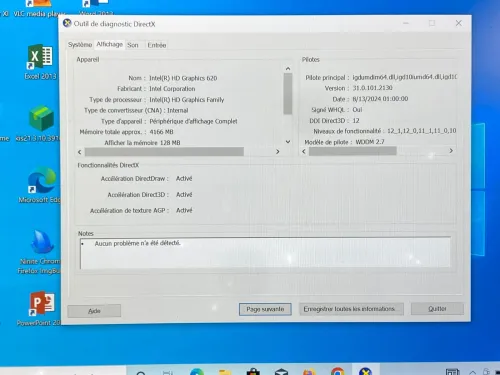The image size is (500, 375).
Task: Go to the Entrée tab
Action: [157, 45]
